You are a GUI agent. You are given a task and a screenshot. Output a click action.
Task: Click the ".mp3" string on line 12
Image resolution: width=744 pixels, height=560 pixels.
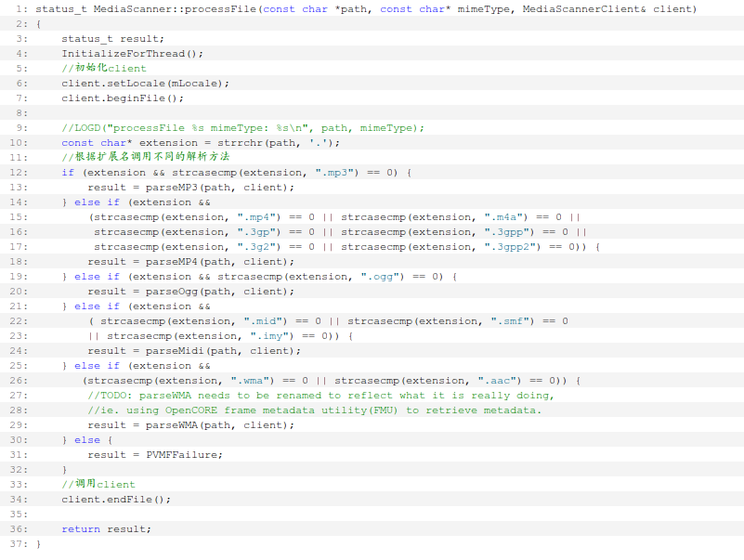[336, 173]
